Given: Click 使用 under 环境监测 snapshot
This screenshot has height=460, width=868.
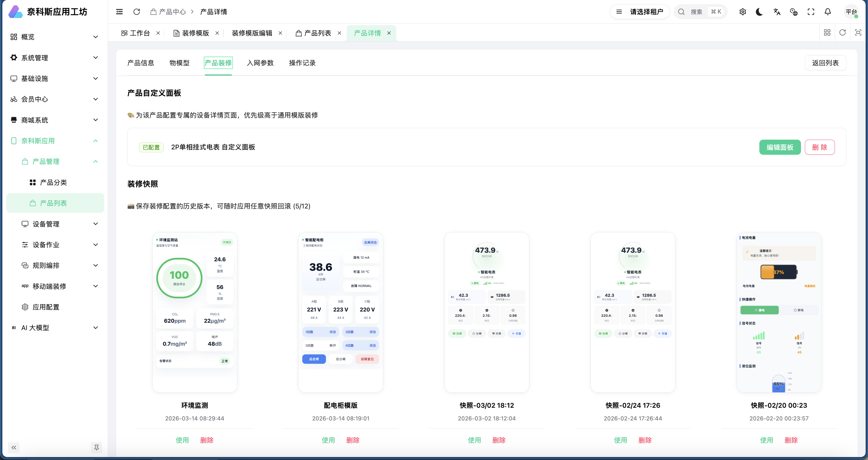Looking at the screenshot, I should (182, 440).
